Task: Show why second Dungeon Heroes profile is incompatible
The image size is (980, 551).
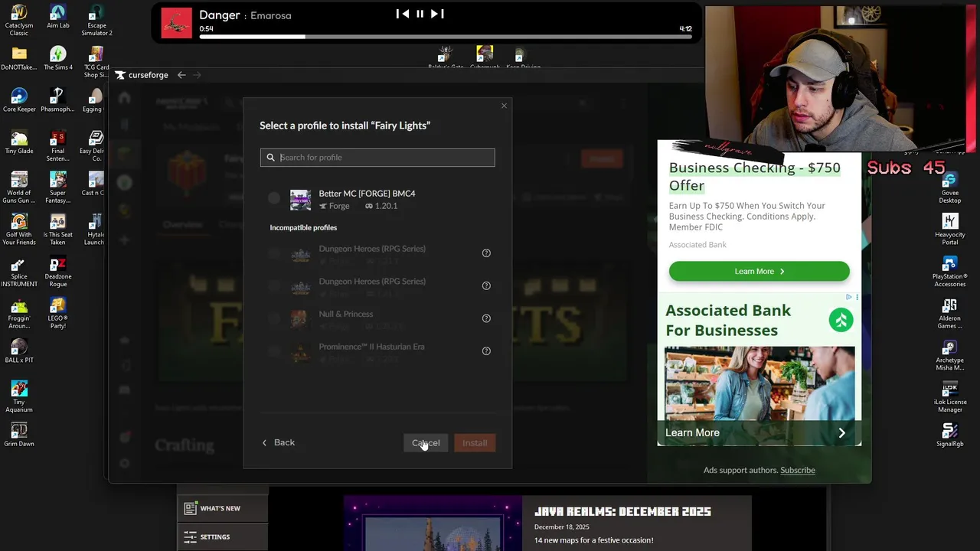Action: pos(486,286)
